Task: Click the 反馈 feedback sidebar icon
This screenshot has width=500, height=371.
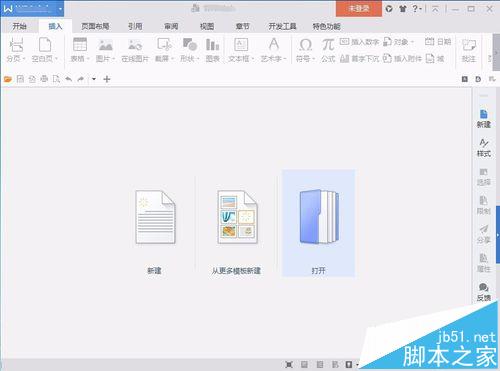Action: click(484, 292)
